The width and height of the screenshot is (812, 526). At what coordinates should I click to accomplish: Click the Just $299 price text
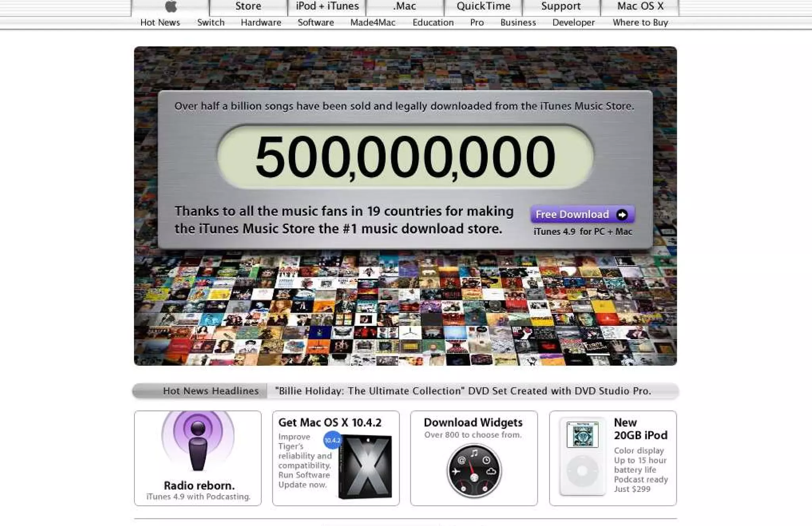(x=632, y=489)
